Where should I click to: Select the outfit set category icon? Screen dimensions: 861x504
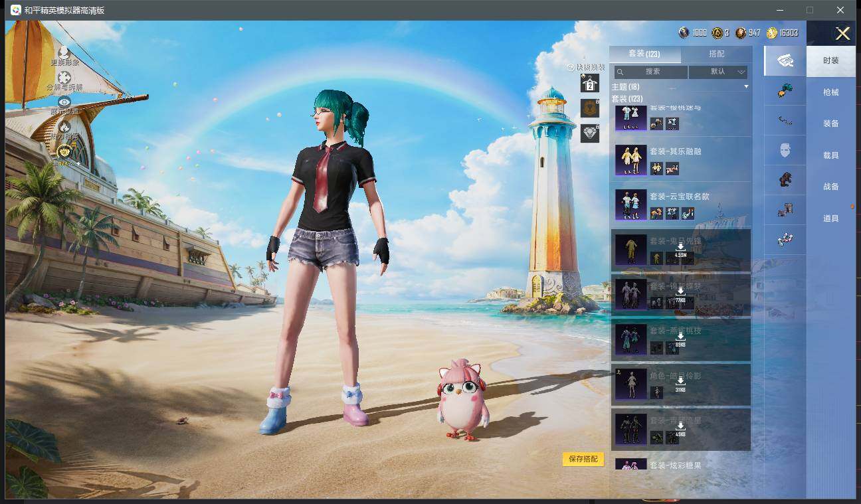pos(785,60)
